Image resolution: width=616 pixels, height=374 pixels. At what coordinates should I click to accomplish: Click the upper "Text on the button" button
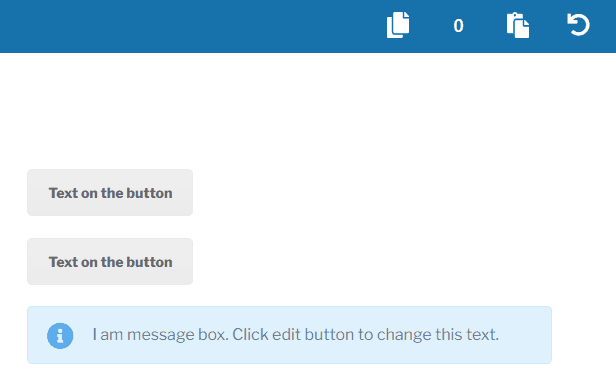point(110,192)
